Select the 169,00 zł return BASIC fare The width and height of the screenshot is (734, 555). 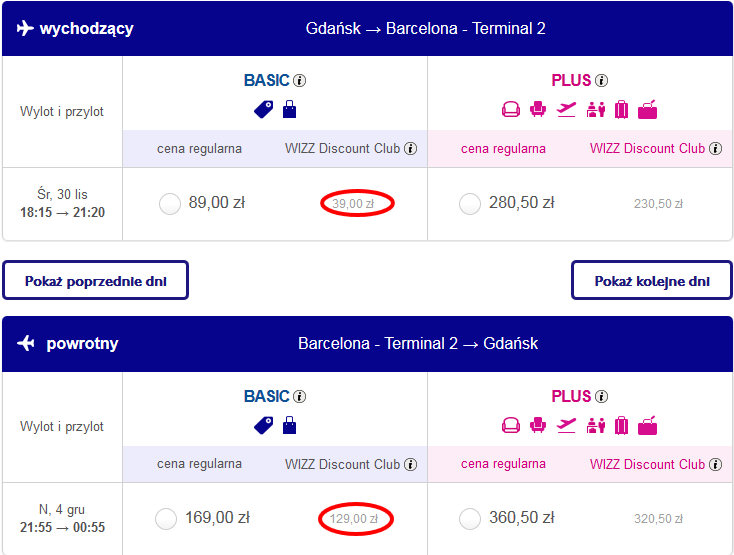(166, 518)
